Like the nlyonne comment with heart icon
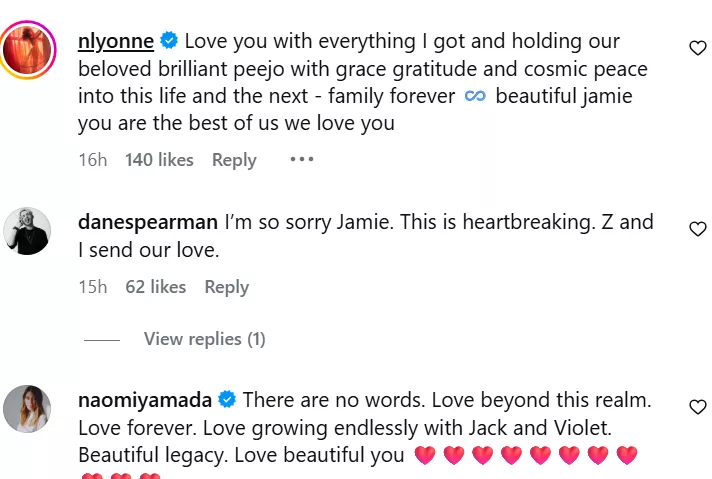 698,48
